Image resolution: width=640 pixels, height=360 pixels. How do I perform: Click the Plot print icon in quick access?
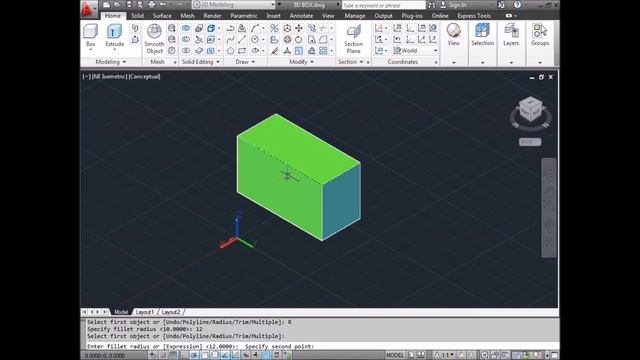(x=151, y=4)
